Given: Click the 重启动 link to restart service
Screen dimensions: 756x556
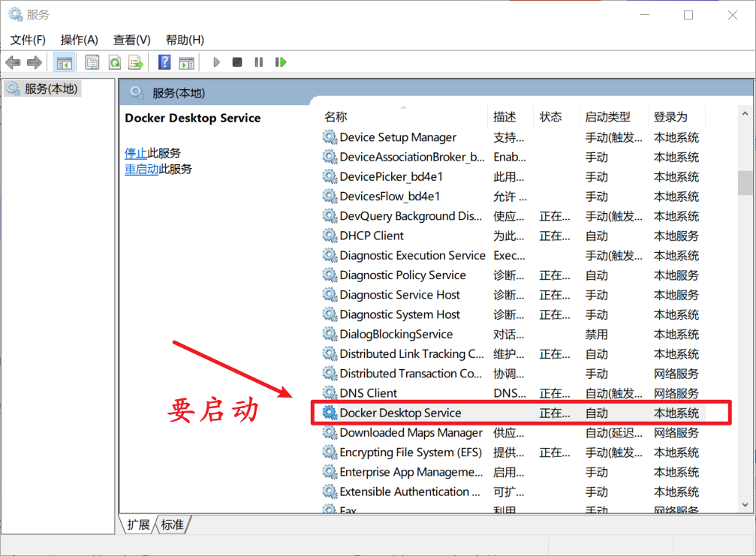Looking at the screenshot, I should click(x=141, y=169).
